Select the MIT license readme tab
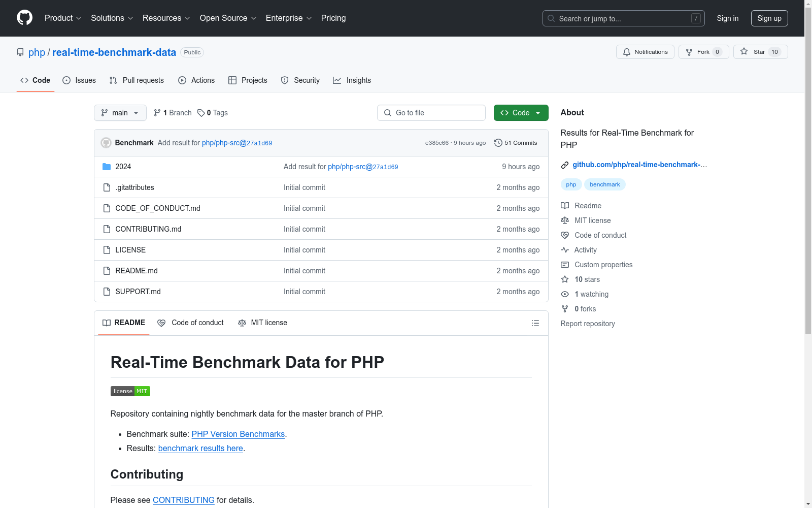 pyautogui.click(x=262, y=323)
